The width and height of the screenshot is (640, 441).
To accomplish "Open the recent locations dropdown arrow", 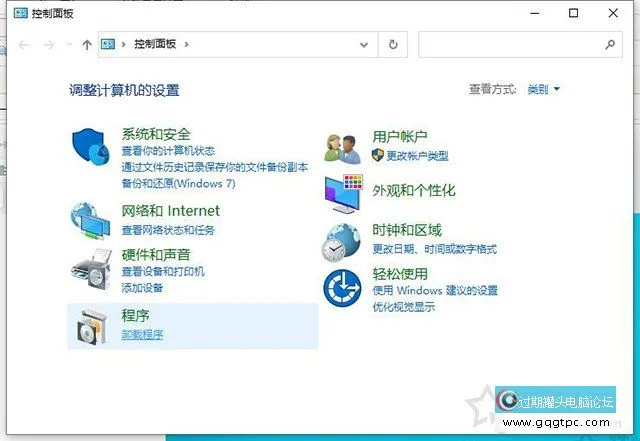I will [69, 45].
